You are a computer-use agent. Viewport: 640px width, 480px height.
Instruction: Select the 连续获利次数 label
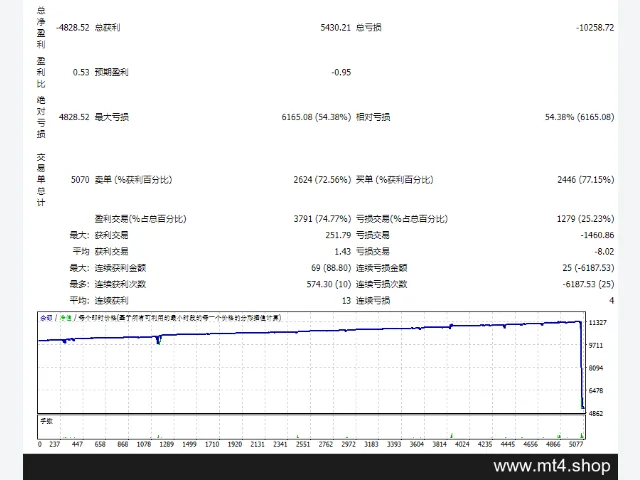pyautogui.click(x=120, y=284)
